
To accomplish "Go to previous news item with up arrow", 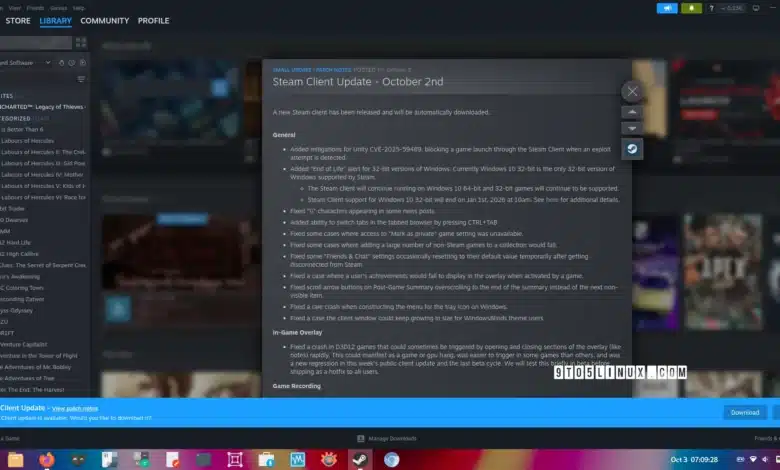I will pyautogui.click(x=632, y=112).
